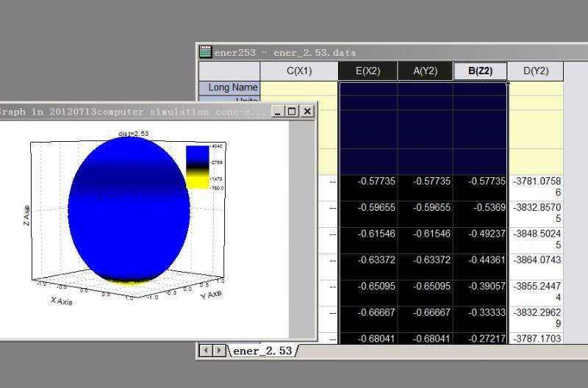Minimize the graph window

(x=278, y=112)
